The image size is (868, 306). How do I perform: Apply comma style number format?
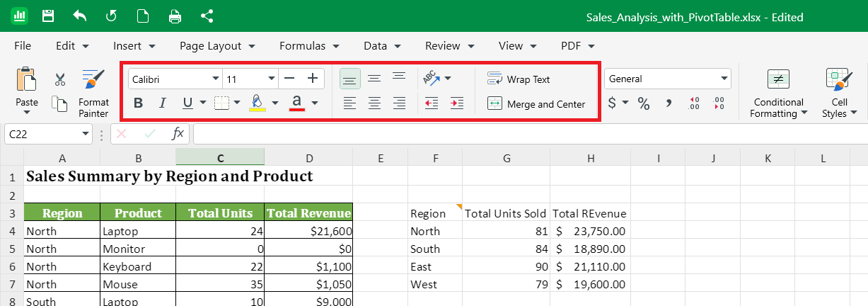(x=669, y=104)
